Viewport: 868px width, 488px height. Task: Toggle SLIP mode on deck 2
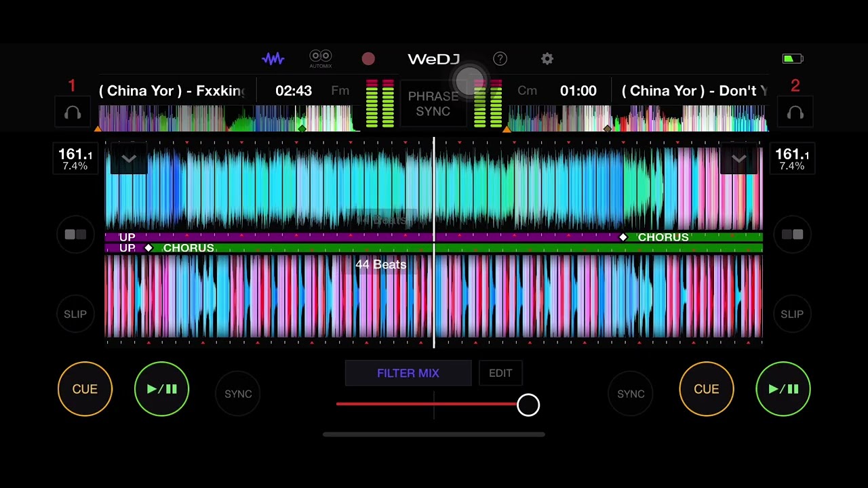(792, 314)
